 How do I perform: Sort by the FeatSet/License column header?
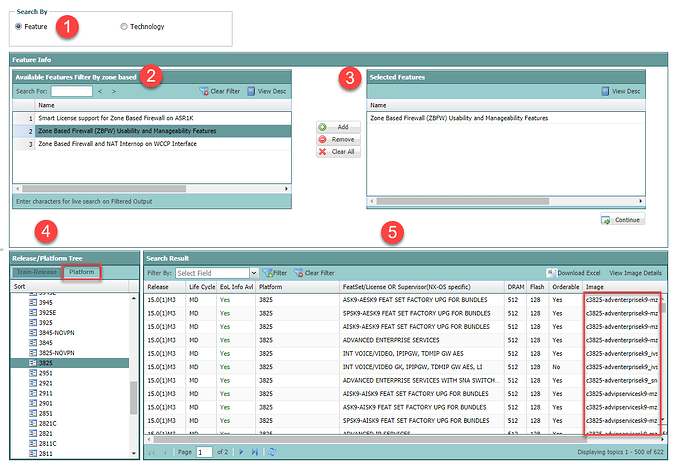point(422,287)
